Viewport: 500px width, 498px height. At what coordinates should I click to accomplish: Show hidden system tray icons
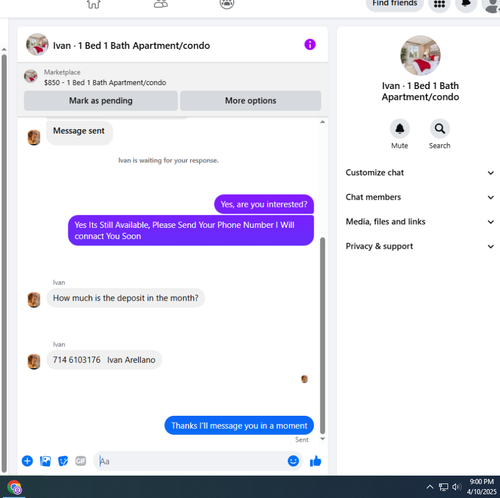(x=430, y=487)
